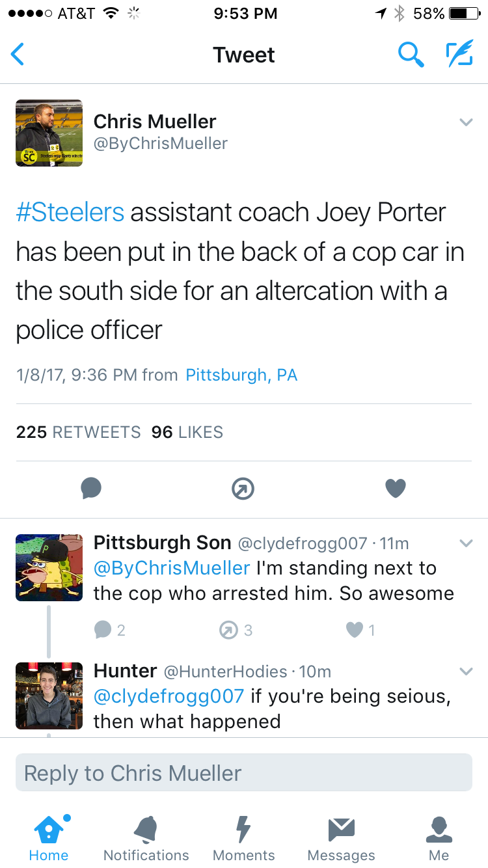Compose a new tweet
The height and width of the screenshot is (868, 488).
pyautogui.click(x=459, y=55)
